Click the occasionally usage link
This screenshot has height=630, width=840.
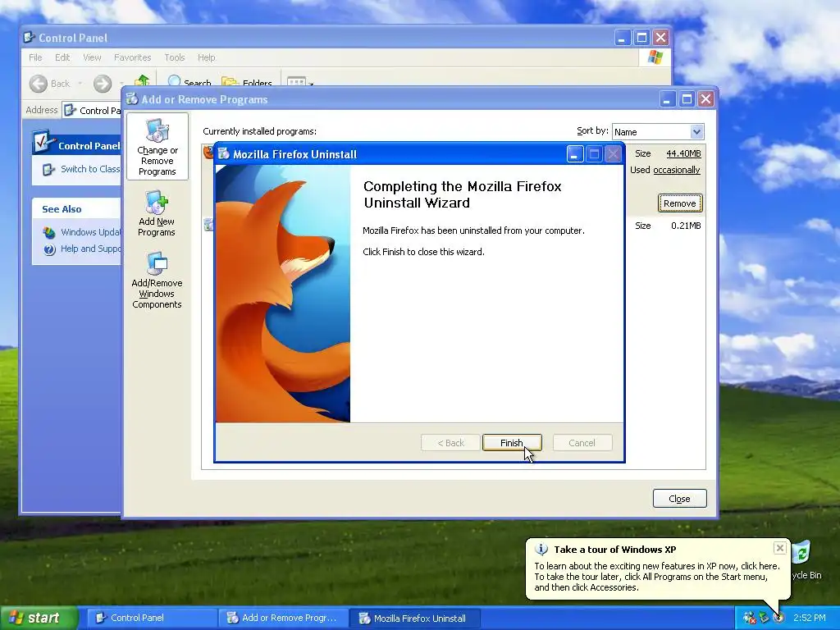click(x=676, y=170)
